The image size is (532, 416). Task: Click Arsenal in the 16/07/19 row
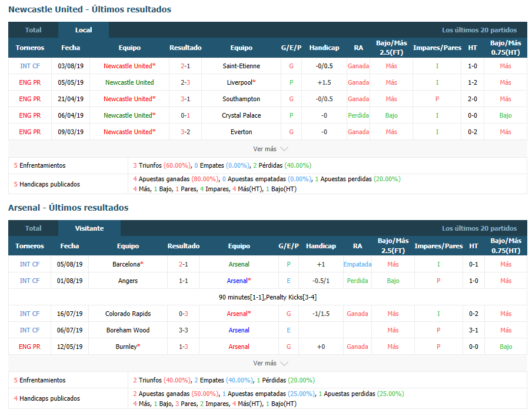pos(239,314)
